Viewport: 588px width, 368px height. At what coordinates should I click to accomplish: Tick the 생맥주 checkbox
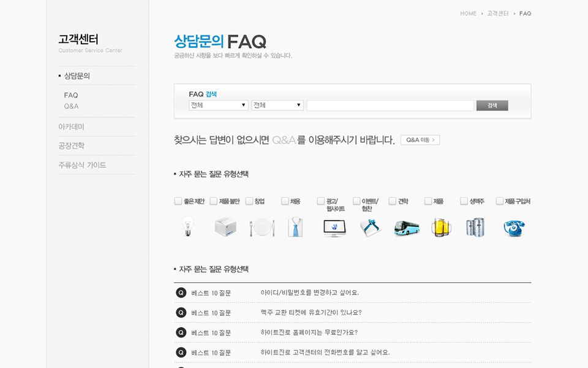(464, 201)
